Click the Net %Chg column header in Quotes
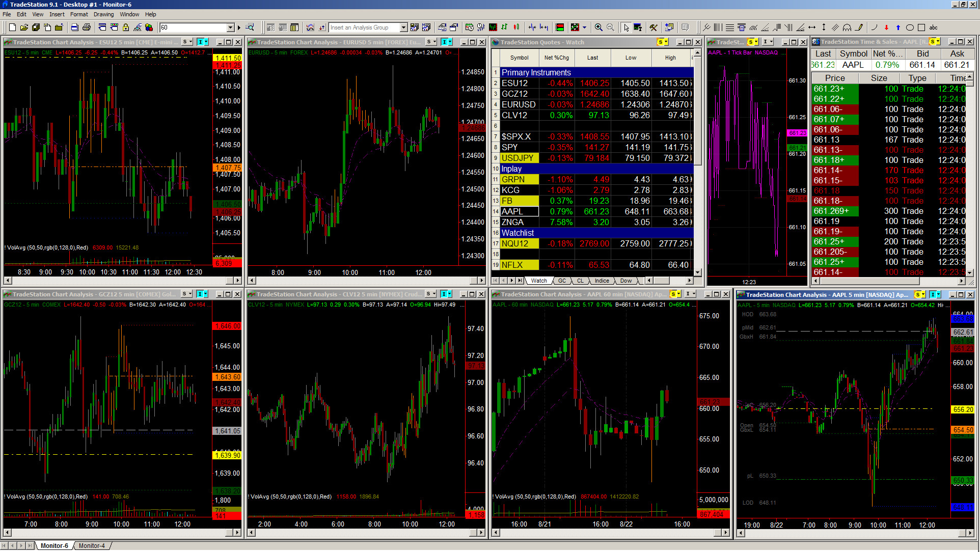This screenshot has height=552, width=980. click(x=556, y=58)
